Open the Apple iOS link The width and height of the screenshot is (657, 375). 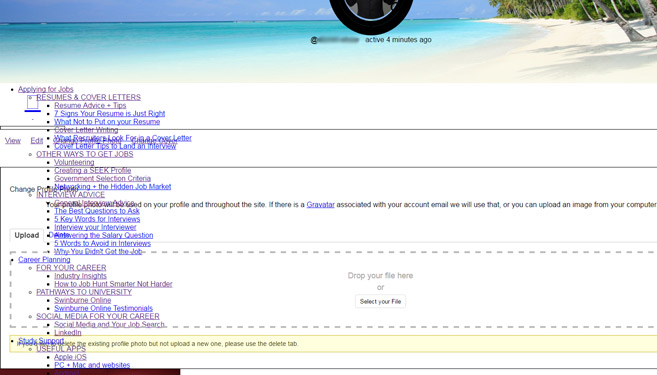pos(70,357)
